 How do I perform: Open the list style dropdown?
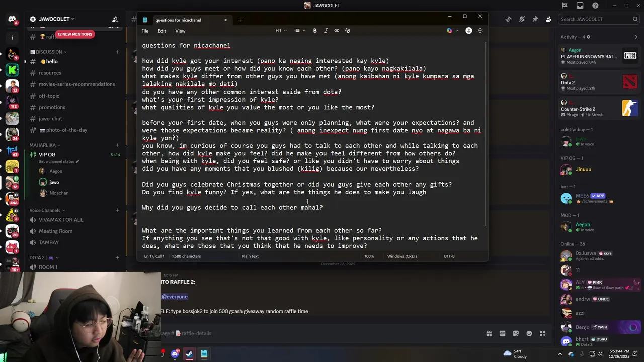(x=300, y=31)
